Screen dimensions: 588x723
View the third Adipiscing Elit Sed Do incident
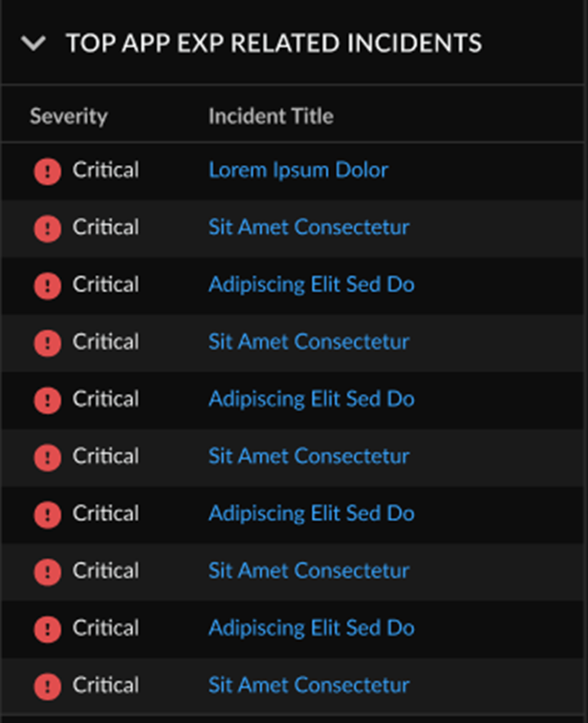[311, 513]
